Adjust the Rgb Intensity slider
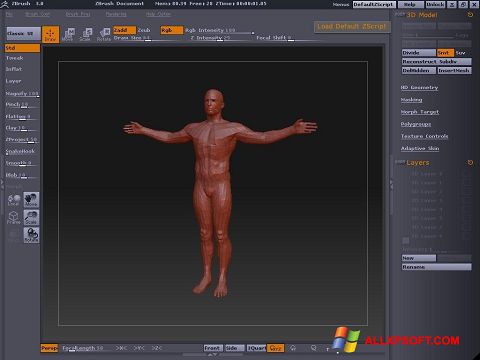 (x=220, y=30)
